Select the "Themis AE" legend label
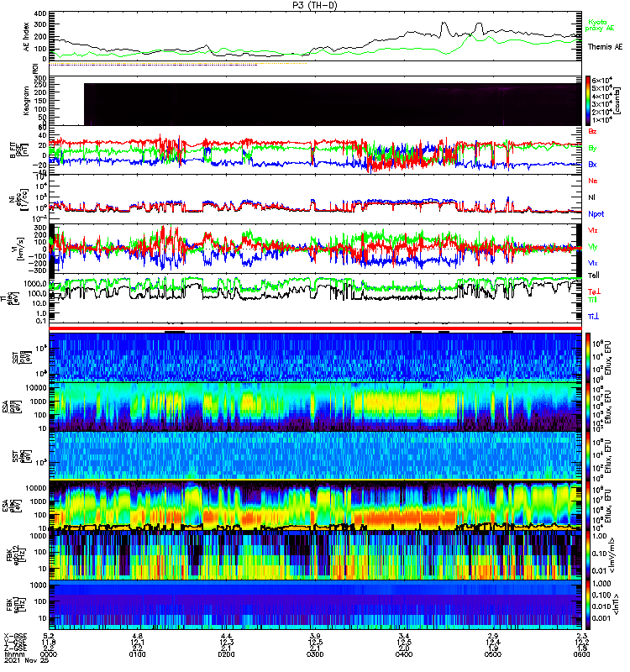 pos(605,47)
